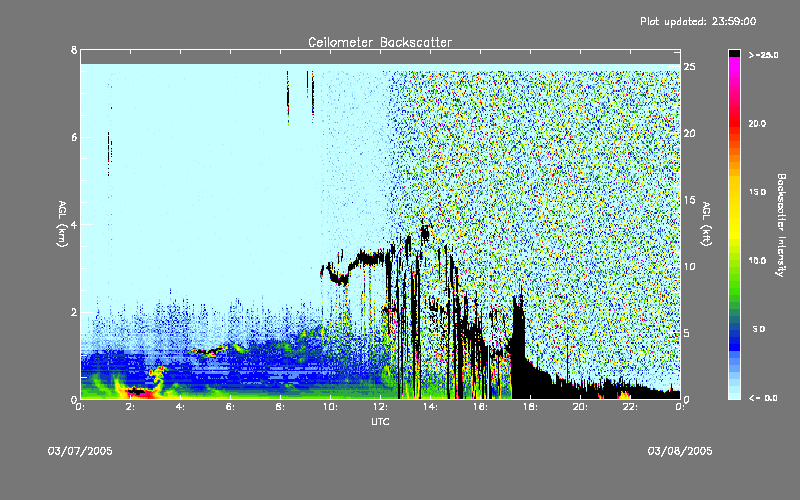The image size is (800, 500).
Task: Click the "8:" hour tick on the UTC axis
Action: (x=280, y=407)
